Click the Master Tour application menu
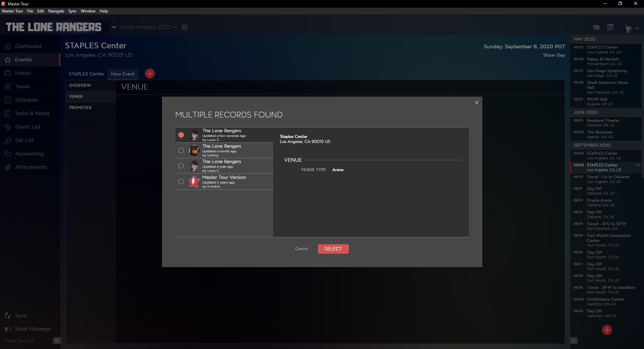Viewport: 644px width, 349px height. click(x=13, y=11)
